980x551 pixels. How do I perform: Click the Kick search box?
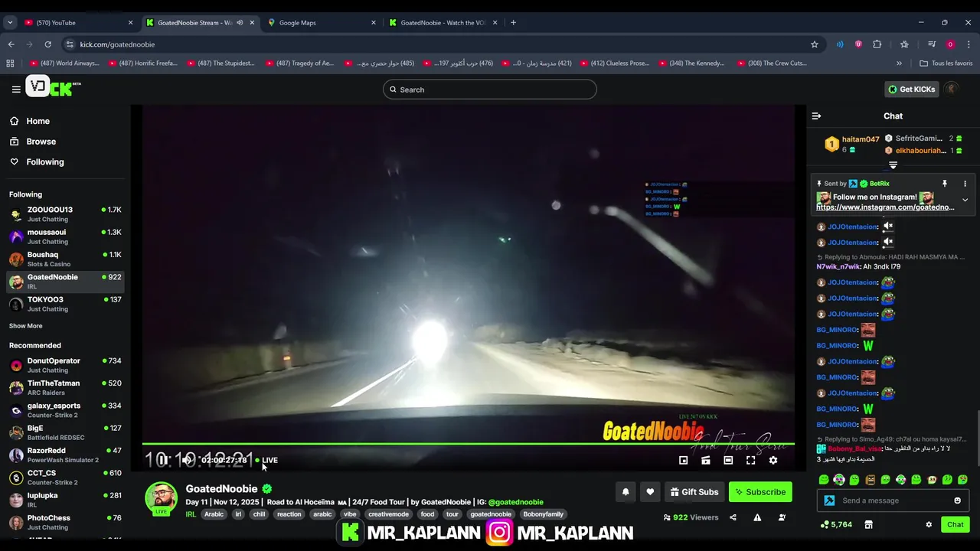click(x=490, y=90)
